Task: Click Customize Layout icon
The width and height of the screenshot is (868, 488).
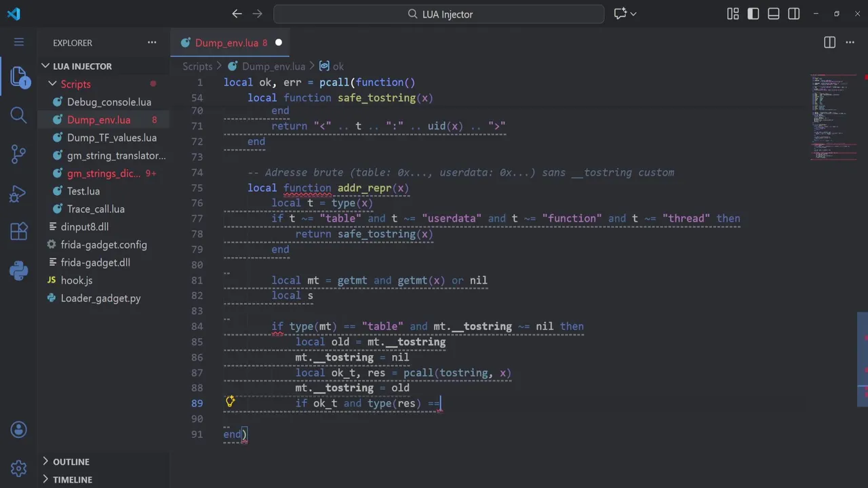Action: click(x=733, y=14)
